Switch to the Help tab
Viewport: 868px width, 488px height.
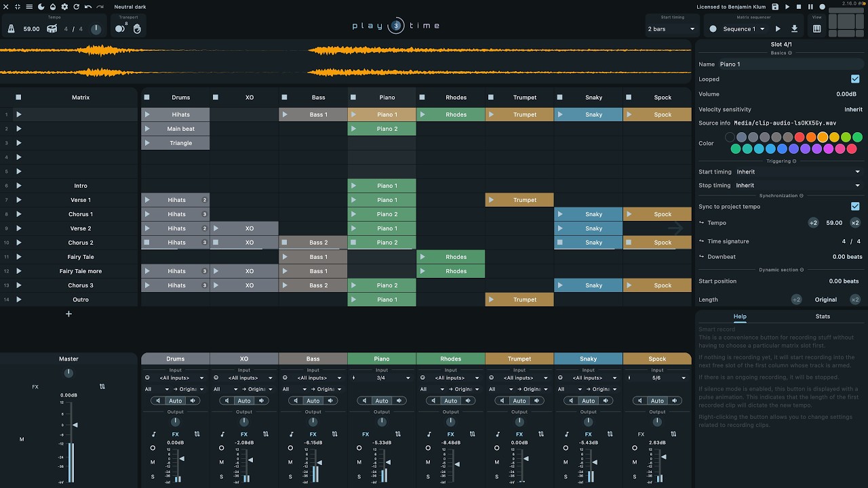(x=740, y=317)
